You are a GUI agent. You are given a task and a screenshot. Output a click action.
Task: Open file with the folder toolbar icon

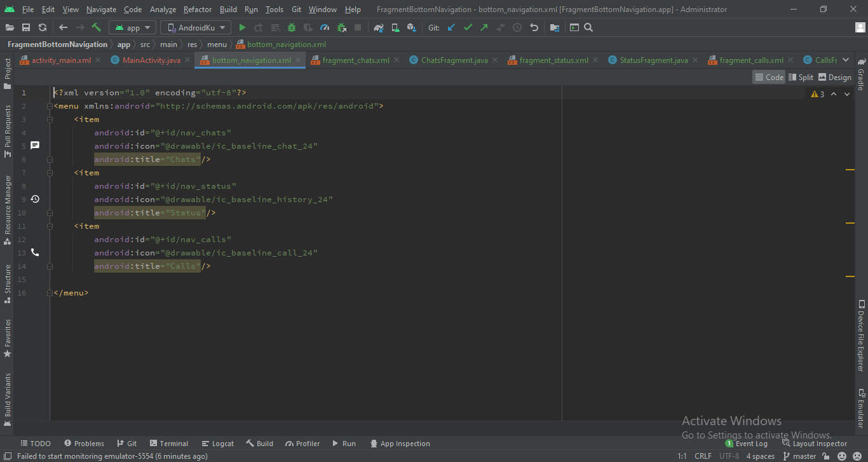(x=10, y=27)
